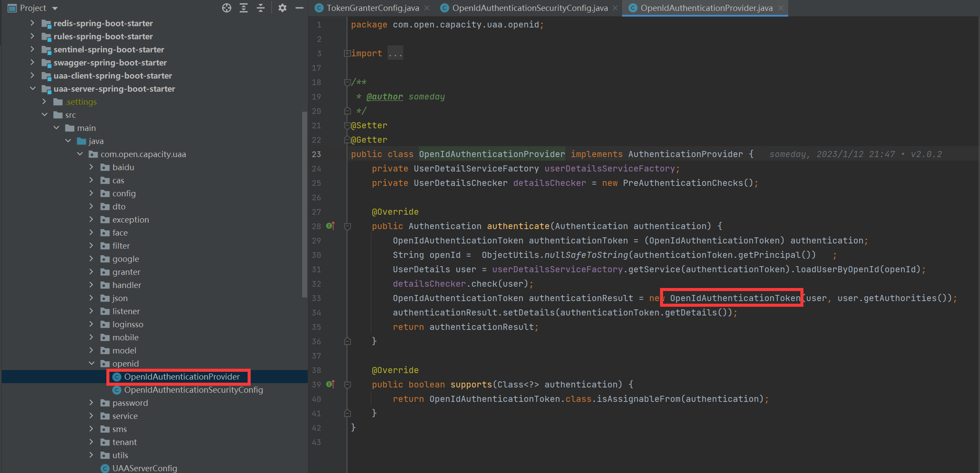Click line number 33 in the gutter

(x=316, y=298)
